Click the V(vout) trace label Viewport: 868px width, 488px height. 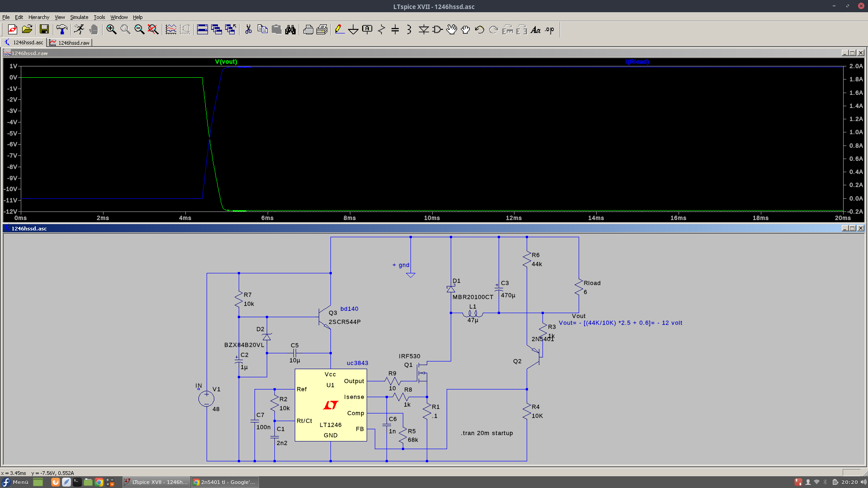[226, 62]
